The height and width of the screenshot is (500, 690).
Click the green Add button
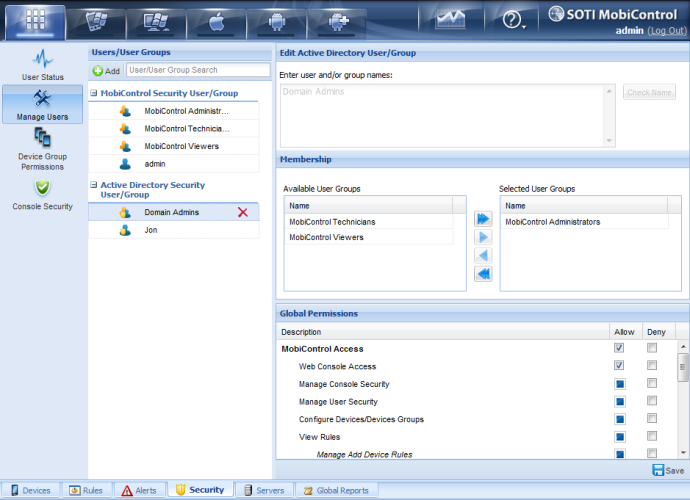click(106, 71)
